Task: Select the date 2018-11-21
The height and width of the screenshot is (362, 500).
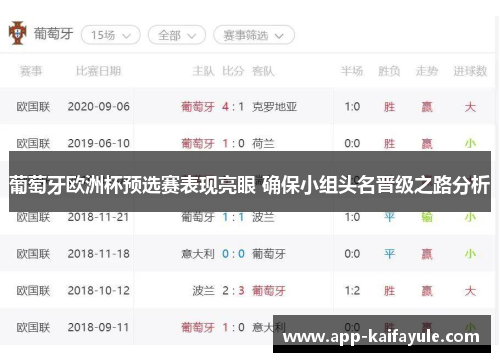Action: (x=98, y=217)
